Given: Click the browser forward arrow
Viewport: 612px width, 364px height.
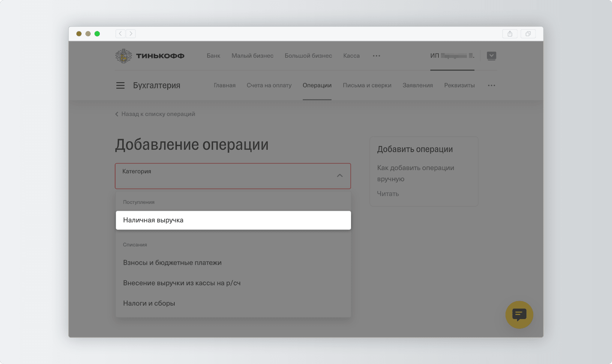Looking at the screenshot, I should (x=131, y=34).
